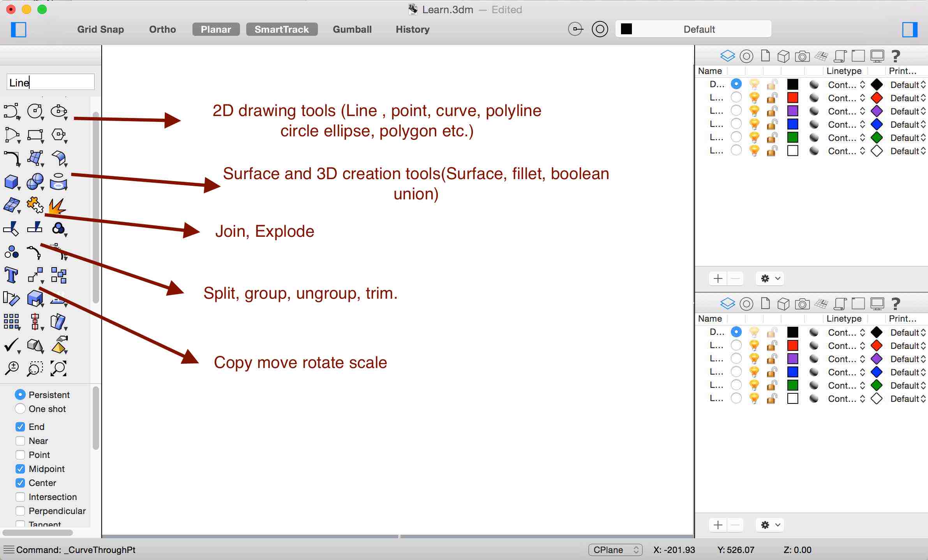Click the Join puzzle-piece icon
This screenshot has width=928, height=560.
pos(35,205)
